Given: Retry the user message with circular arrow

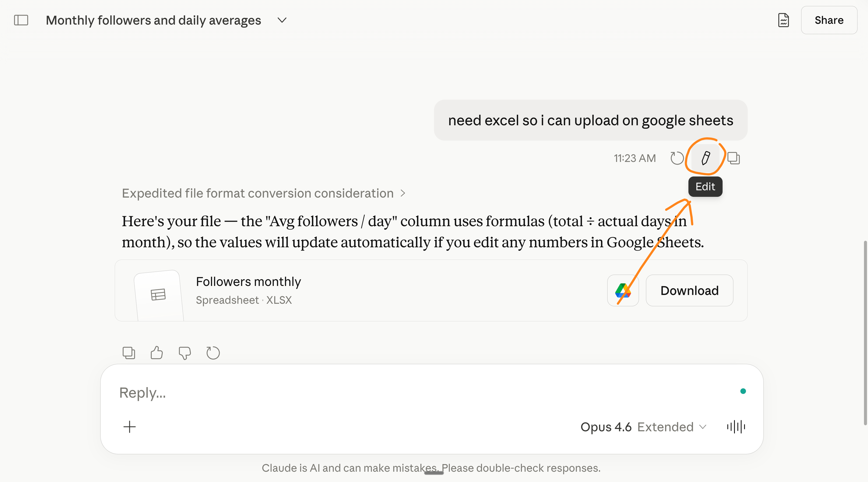Looking at the screenshot, I should (x=677, y=158).
